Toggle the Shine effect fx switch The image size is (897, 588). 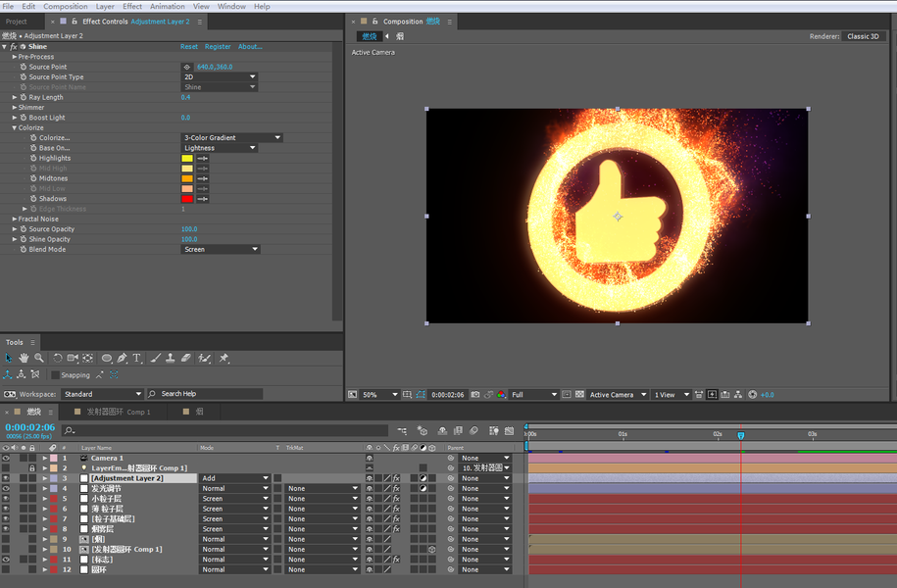click(14, 46)
